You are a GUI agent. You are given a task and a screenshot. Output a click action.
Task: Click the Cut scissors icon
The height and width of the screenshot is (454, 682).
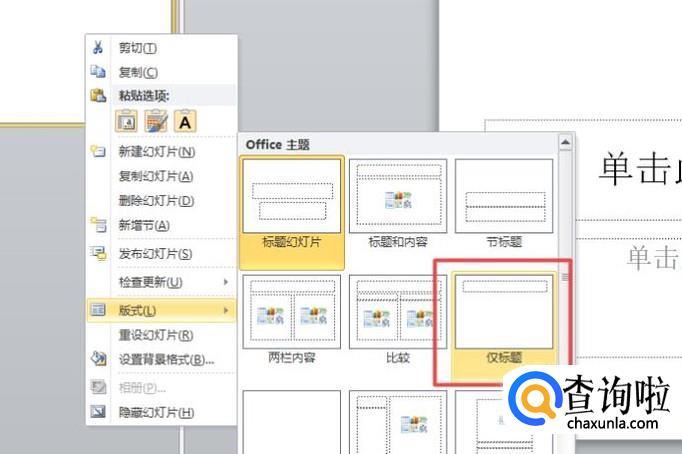pos(98,47)
